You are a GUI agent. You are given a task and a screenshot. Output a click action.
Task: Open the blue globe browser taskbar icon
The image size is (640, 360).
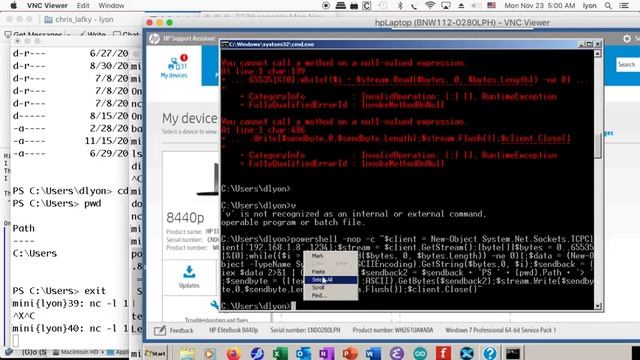tap(257, 353)
